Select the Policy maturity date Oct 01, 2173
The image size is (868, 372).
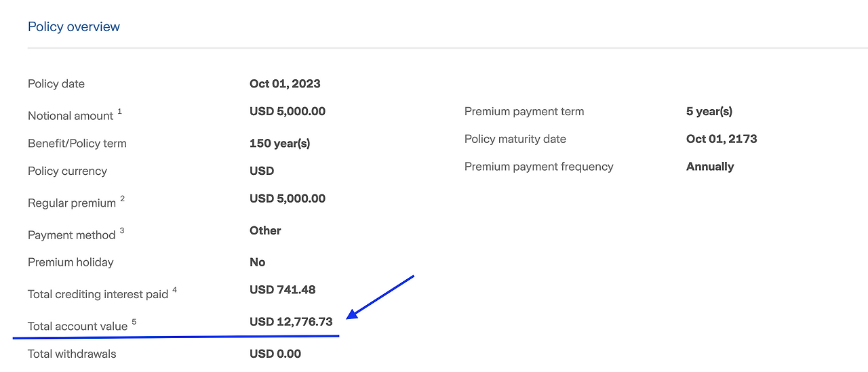pyautogui.click(x=722, y=139)
